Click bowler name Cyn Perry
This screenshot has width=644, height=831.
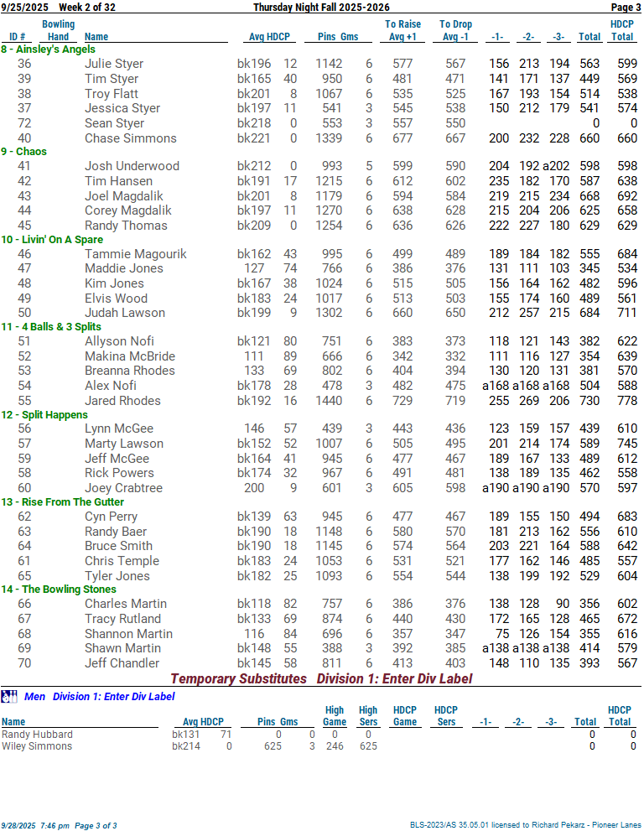click(x=111, y=517)
